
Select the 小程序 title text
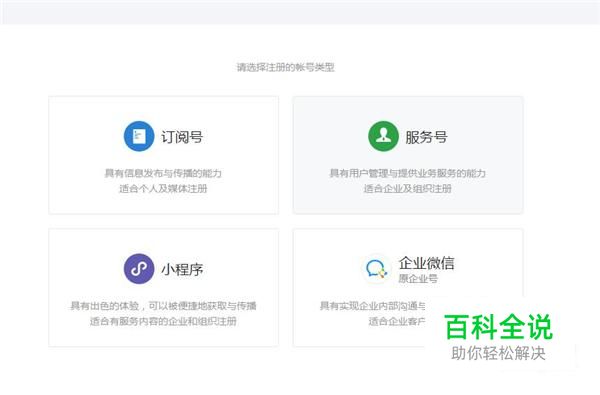pyautogui.click(x=182, y=269)
